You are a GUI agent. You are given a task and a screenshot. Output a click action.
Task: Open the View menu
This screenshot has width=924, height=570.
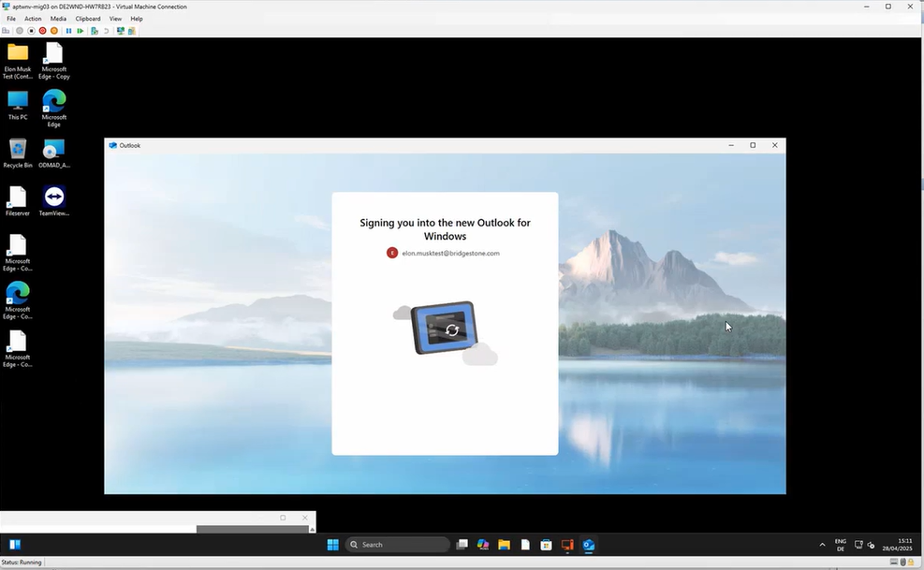(115, 19)
